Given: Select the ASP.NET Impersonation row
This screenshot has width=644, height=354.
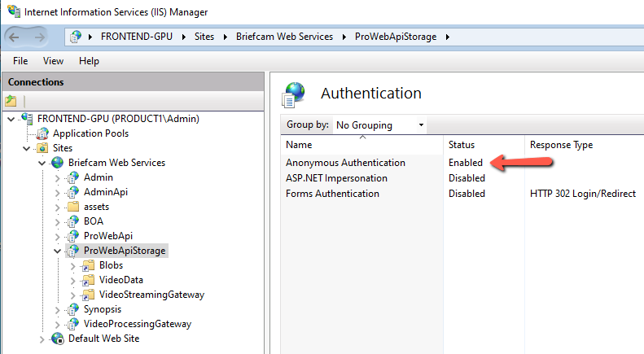Looking at the screenshot, I should click(462, 178).
